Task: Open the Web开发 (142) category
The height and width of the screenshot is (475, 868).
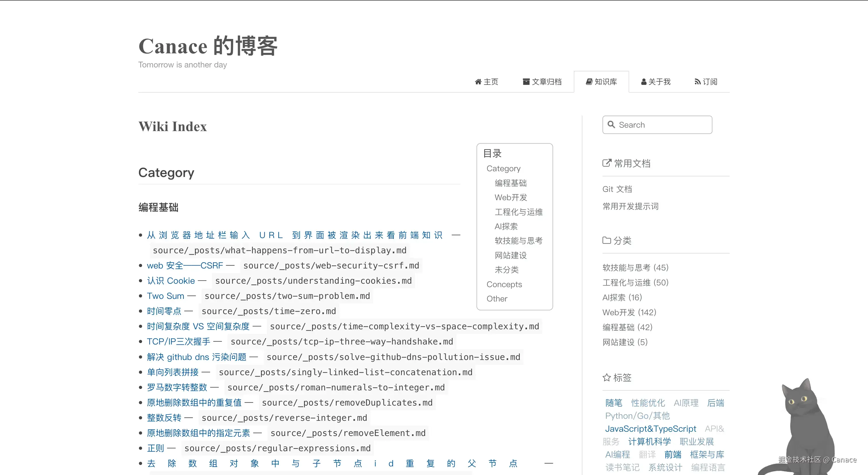Action: (x=629, y=312)
